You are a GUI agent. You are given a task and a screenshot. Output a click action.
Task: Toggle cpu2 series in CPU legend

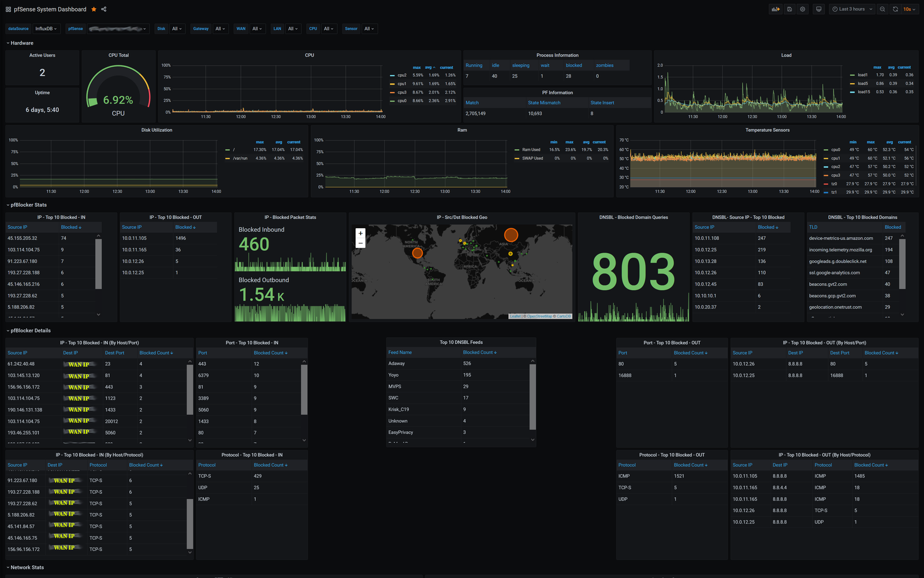coord(402,75)
